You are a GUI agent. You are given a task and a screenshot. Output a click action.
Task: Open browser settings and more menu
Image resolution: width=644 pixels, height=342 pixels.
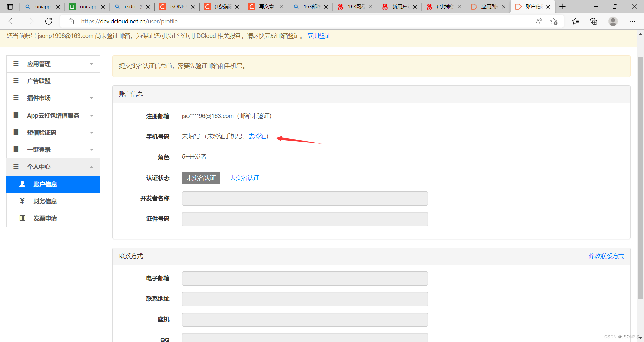coord(632,21)
